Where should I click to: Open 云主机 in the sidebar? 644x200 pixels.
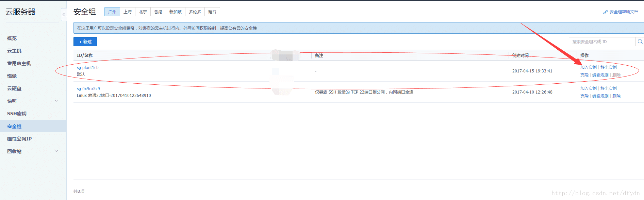pos(14,51)
